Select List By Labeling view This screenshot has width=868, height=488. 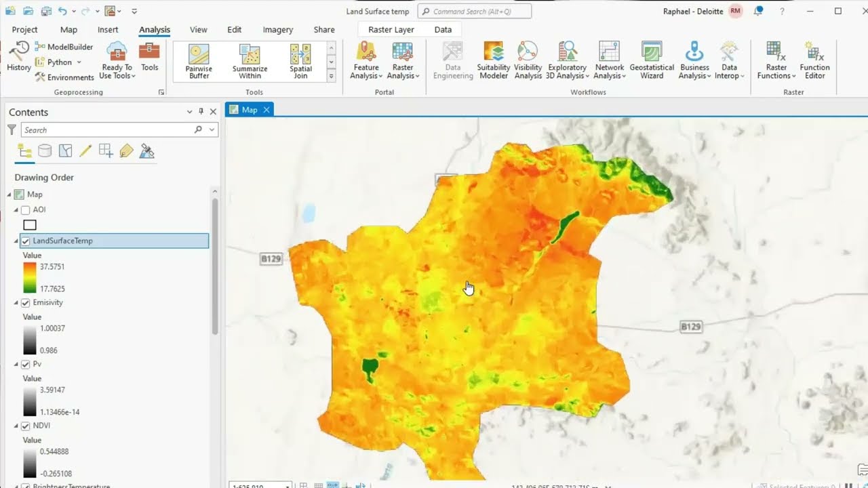tap(126, 151)
